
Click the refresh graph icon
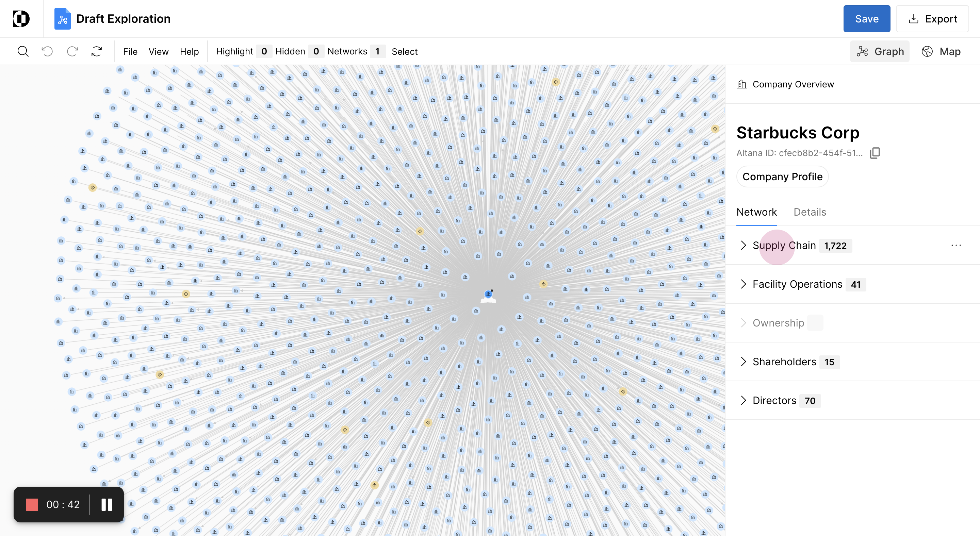[x=97, y=51]
